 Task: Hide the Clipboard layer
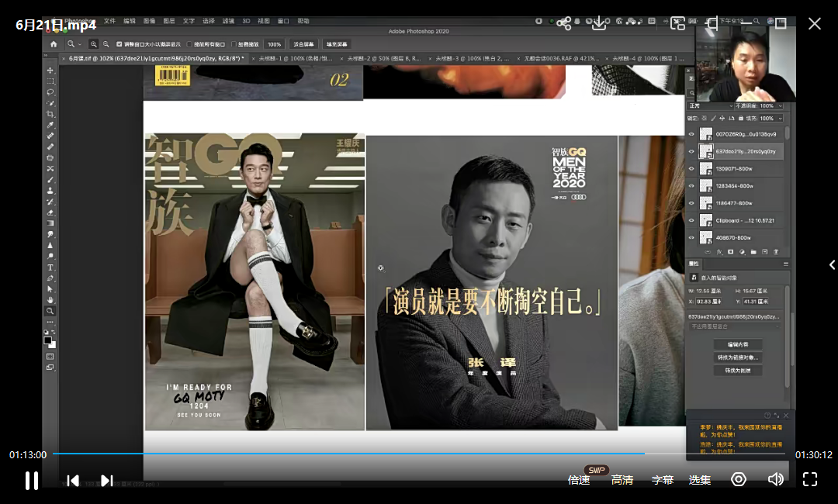click(691, 220)
